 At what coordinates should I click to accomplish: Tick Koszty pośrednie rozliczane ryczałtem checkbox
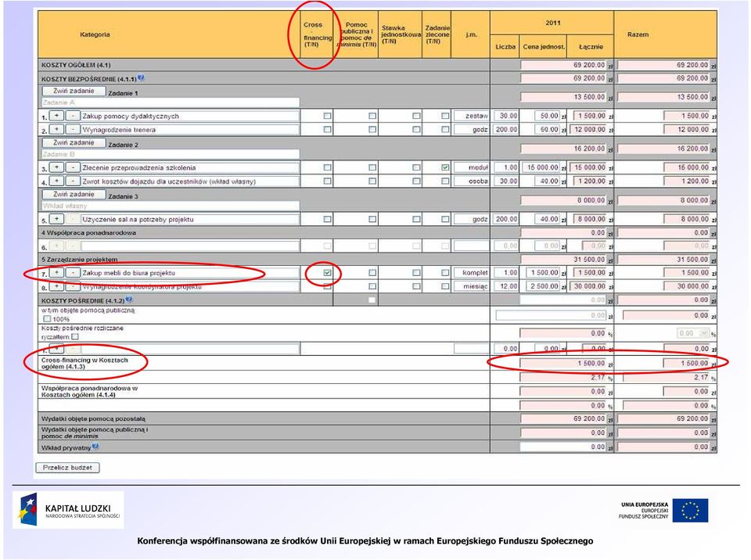[75, 337]
